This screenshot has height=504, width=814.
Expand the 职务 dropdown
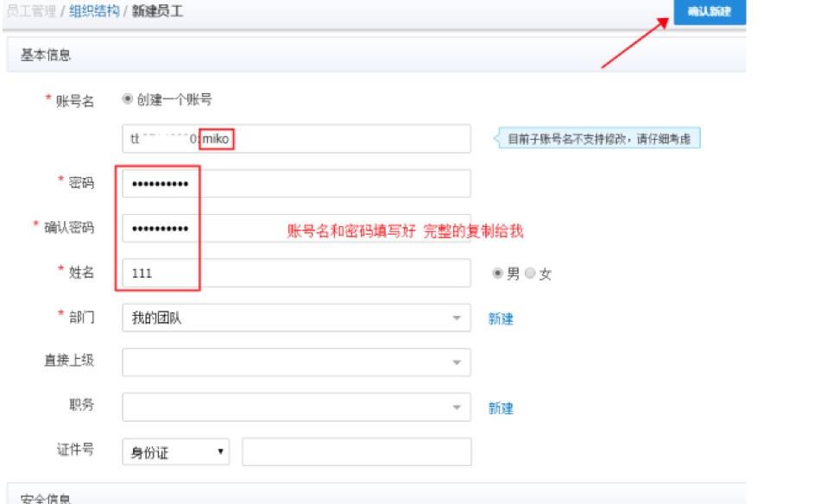tap(296, 407)
